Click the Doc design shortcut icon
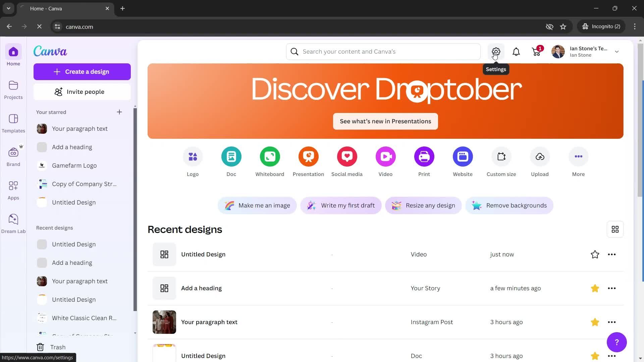This screenshot has height=362, width=644. [x=231, y=157]
